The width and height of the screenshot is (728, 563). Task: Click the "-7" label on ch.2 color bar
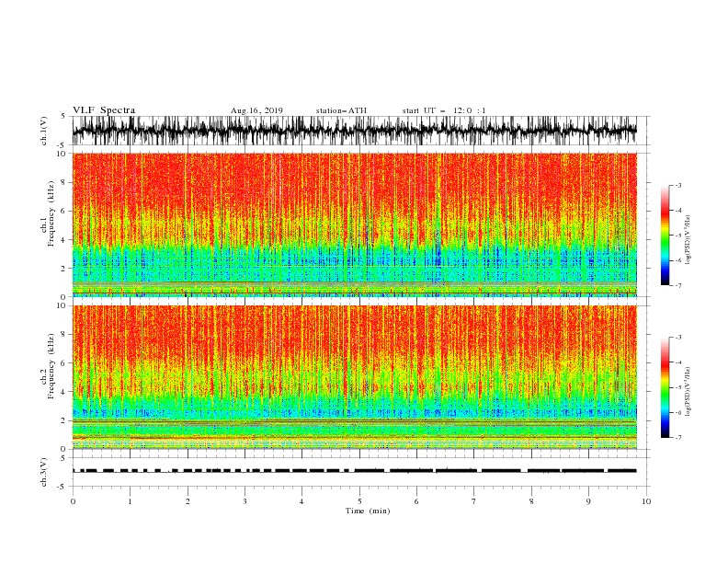point(677,437)
